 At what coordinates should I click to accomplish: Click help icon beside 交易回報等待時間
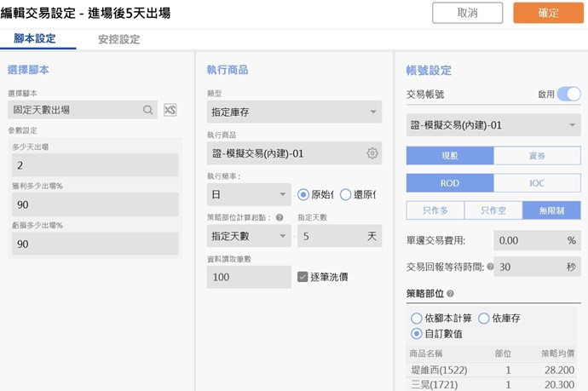pyautogui.click(x=490, y=267)
